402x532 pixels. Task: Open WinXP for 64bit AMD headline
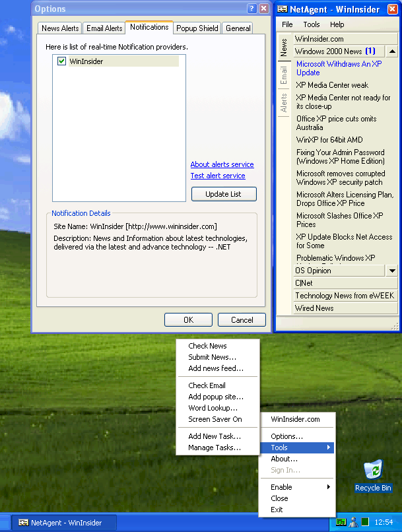click(x=329, y=140)
